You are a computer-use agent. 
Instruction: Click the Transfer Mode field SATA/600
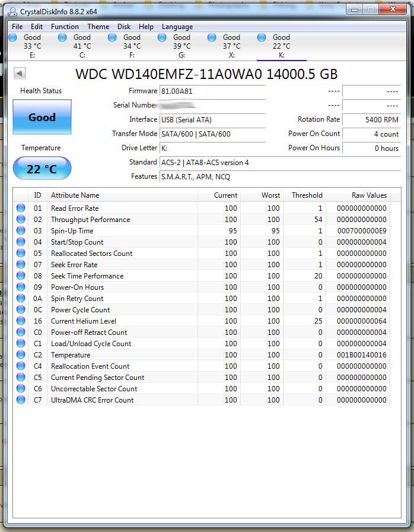coord(212,134)
